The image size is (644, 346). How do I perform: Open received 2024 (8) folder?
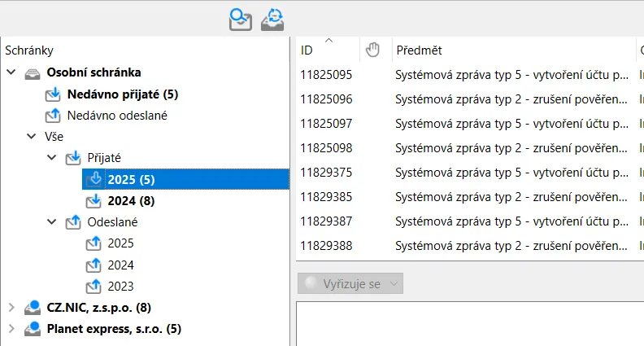click(x=131, y=201)
